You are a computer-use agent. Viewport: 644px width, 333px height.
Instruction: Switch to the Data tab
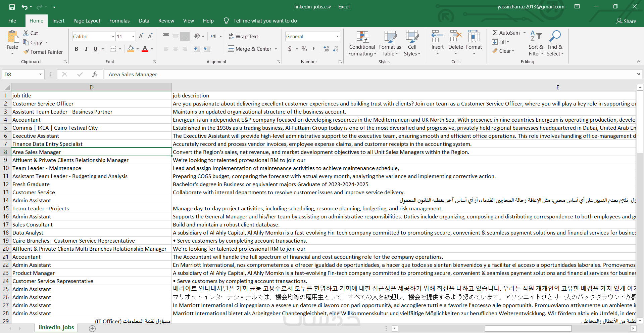144,21
